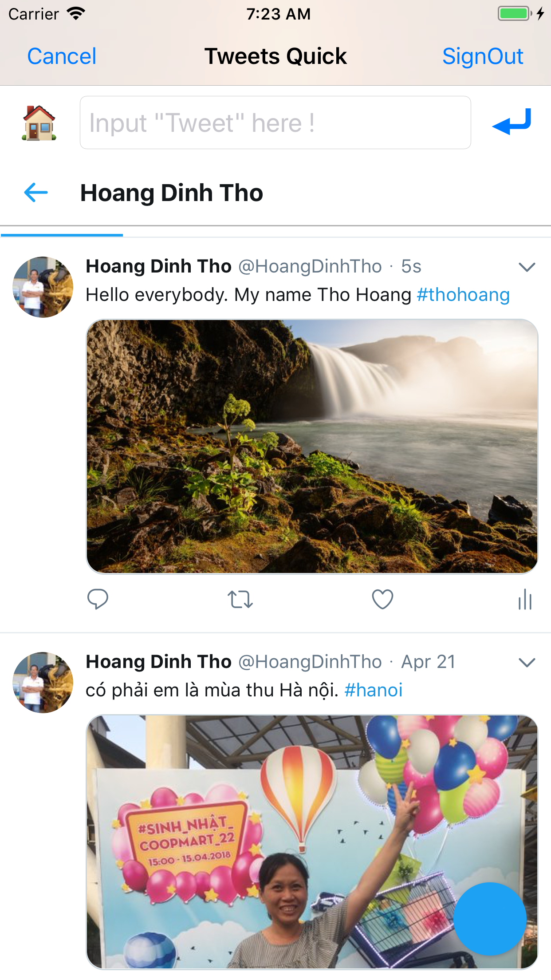Reply to the waterfall tweet
The height and width of the screenshot is (980, 551).
pos(98,600)
